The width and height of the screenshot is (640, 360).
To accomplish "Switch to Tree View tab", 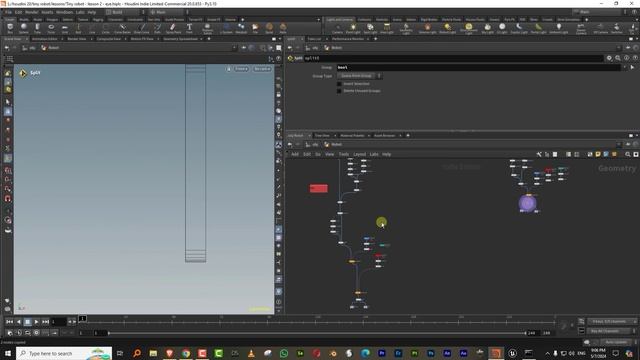I will pos(322,136).
